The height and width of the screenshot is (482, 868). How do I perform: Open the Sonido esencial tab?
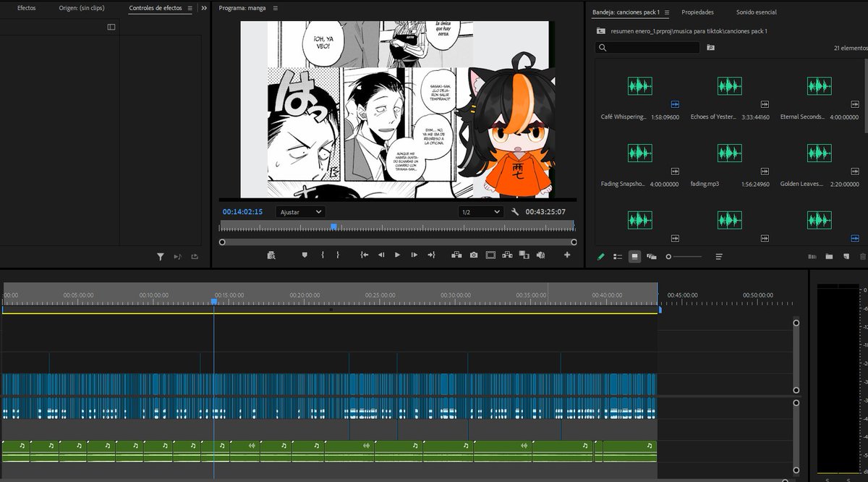click(x=757, y=12)
